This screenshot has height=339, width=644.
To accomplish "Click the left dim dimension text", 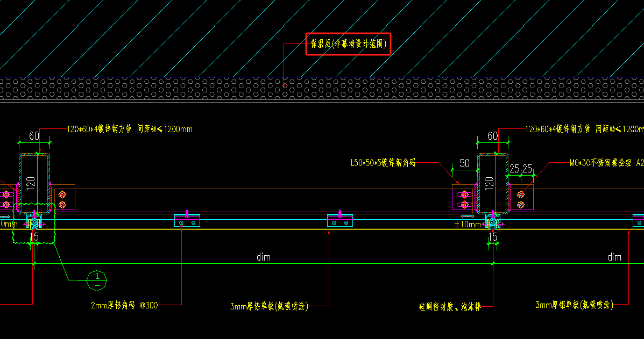I will [x=263, y=257].
